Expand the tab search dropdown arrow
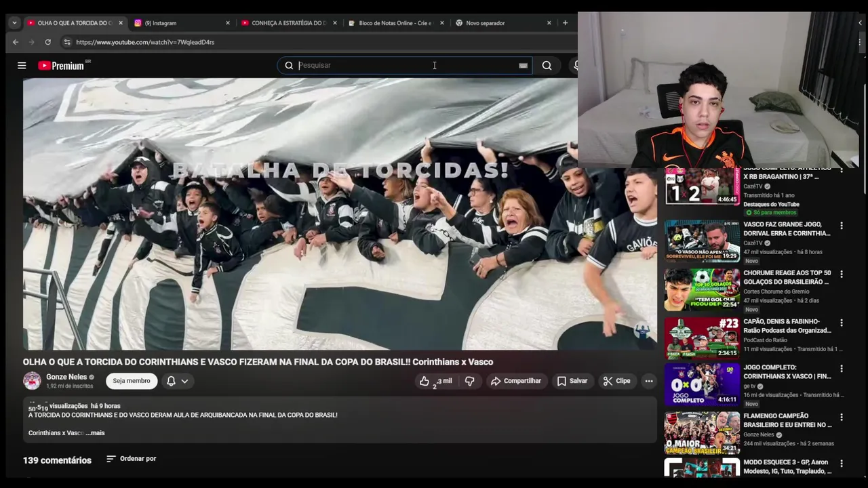This screenshot has width=868, height=488. (14, 23)
